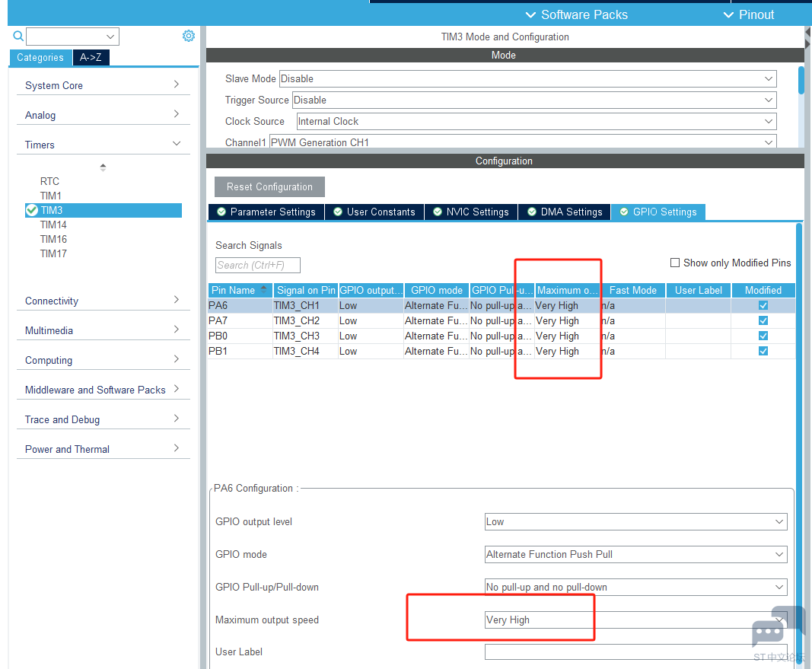Toggle the Modified checkbox for PA7
The width and height of the screenshot is (812, 669).
point(763,320)
